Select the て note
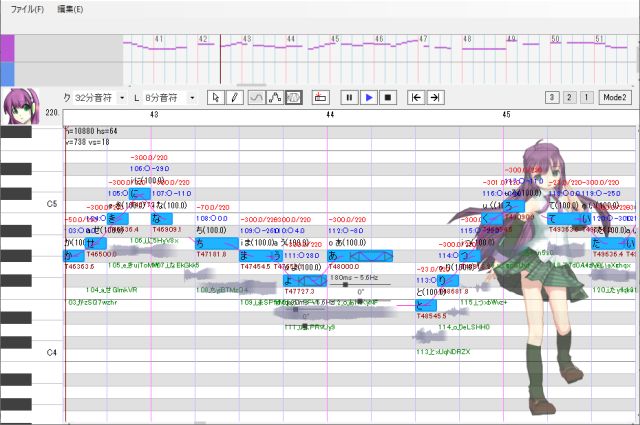This screenshot has width=640, height=425. (x=564, y=218)
